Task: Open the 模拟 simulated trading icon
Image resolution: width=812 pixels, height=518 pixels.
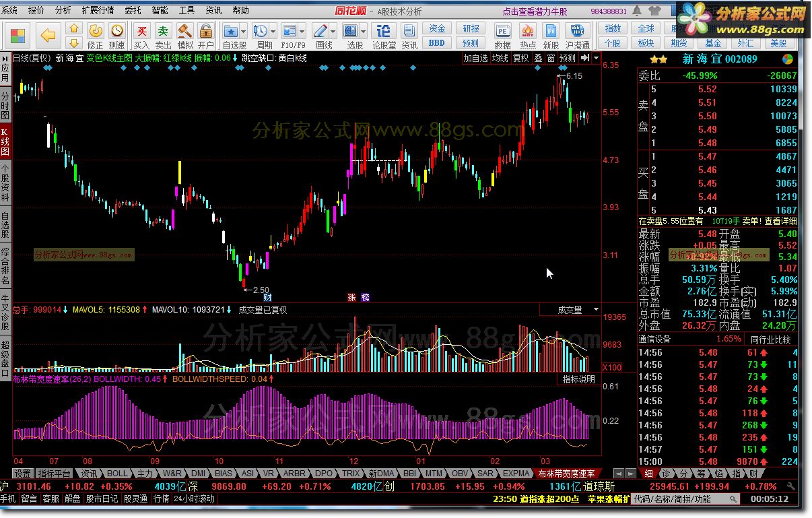Action: [x=185, y=36]
